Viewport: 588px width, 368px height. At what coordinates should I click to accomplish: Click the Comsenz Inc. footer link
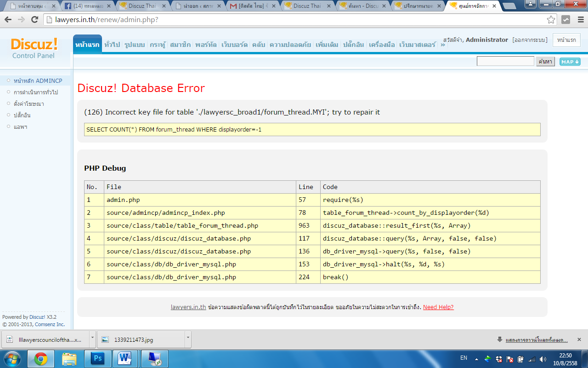click(x=50, y=324)
